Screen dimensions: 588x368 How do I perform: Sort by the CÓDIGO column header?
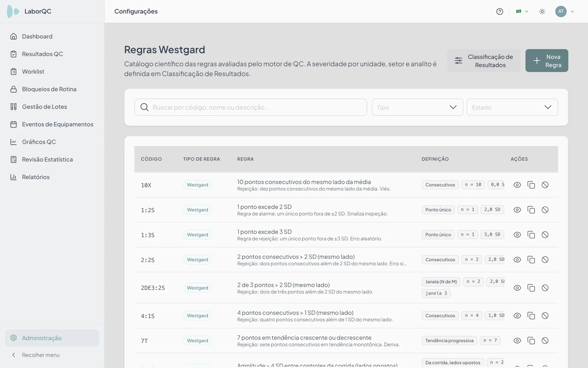click(151, 159)
